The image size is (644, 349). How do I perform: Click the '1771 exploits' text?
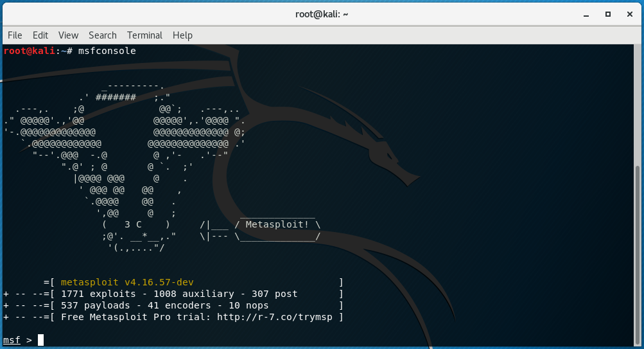click(98, 294)
